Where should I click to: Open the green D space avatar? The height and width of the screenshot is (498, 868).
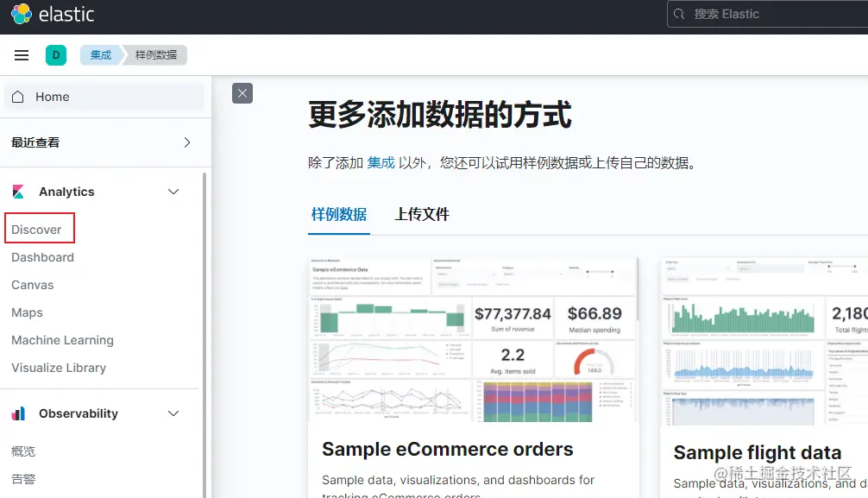pos(56,55)
